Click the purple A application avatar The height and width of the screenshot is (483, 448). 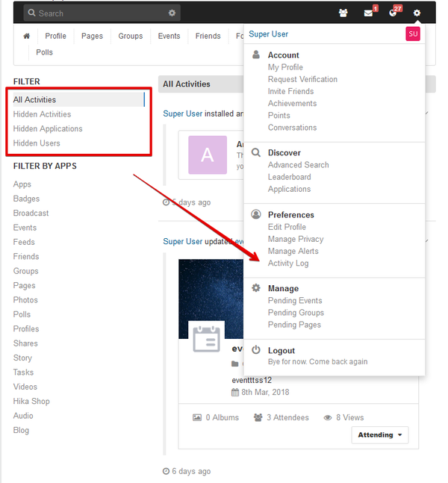[x=208, y=155]
